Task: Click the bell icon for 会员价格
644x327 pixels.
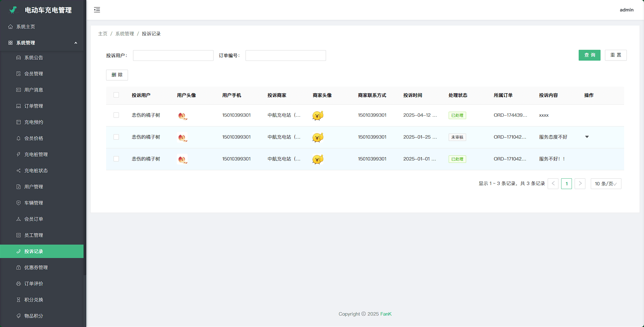Action: click(19, 138)
